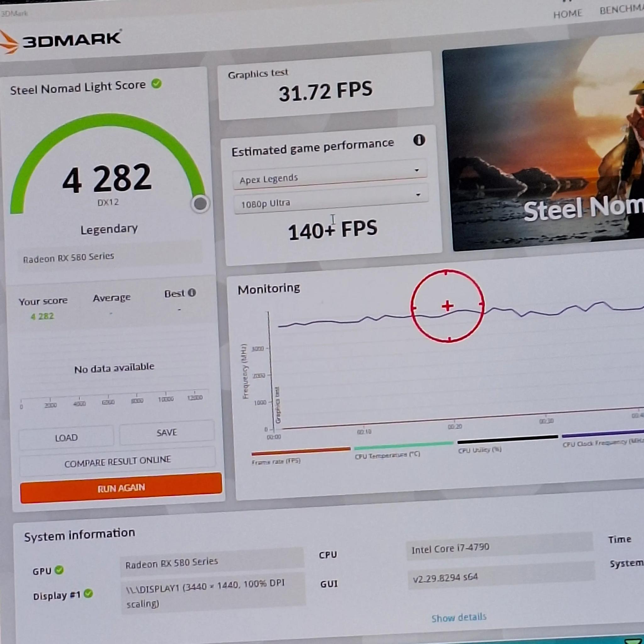Toggle the Frame rate (FPS) legend
Image resolution: width=644 pixels, height=644 pixels.
[276, 461]
